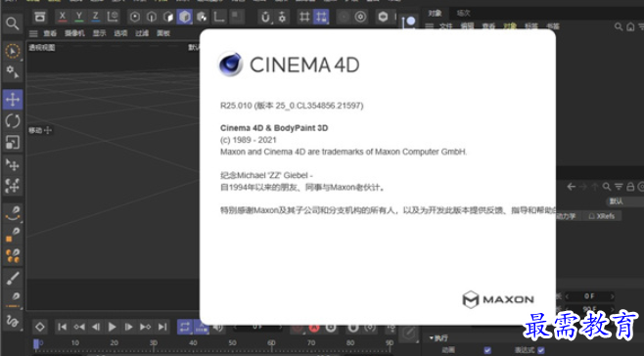The width and height of the screenshot is (644, 356).
Task: Toggle loop playback mode
Action: [185, 327]
